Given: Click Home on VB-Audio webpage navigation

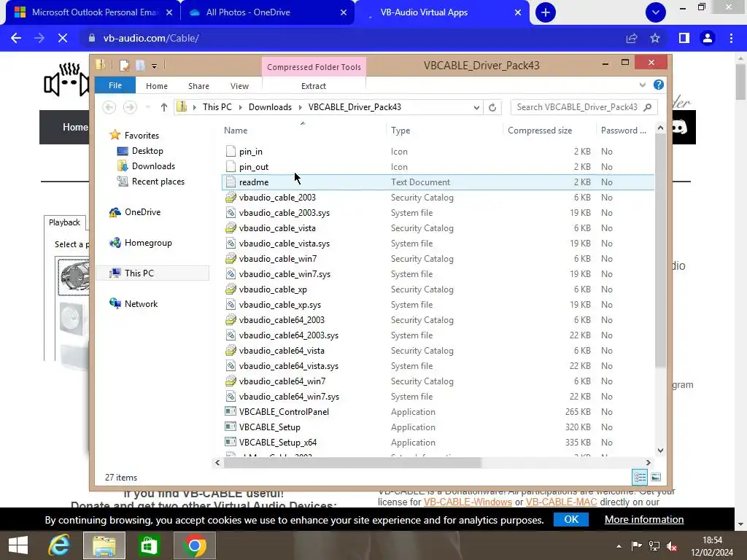Looking at the screenshot, I should pos(75,127).
